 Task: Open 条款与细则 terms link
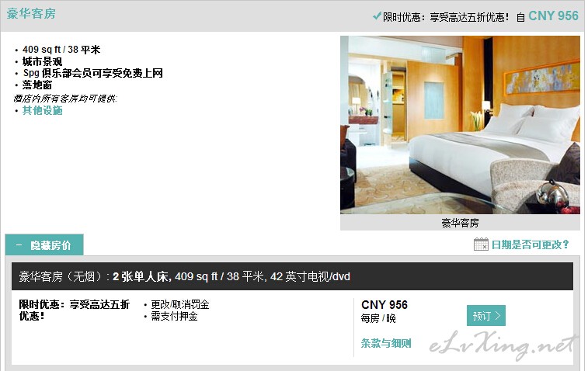coord(386,343)
